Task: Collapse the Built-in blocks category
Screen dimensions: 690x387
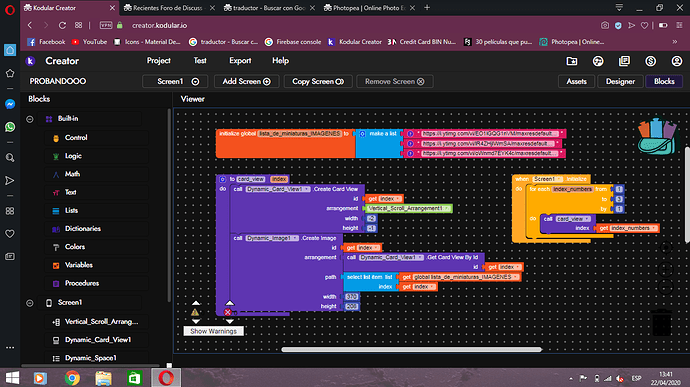Action: coord(29,119)
